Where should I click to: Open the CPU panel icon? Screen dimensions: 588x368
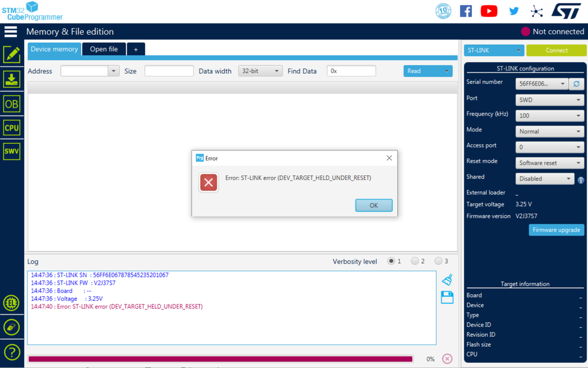[x=12, y=127]
